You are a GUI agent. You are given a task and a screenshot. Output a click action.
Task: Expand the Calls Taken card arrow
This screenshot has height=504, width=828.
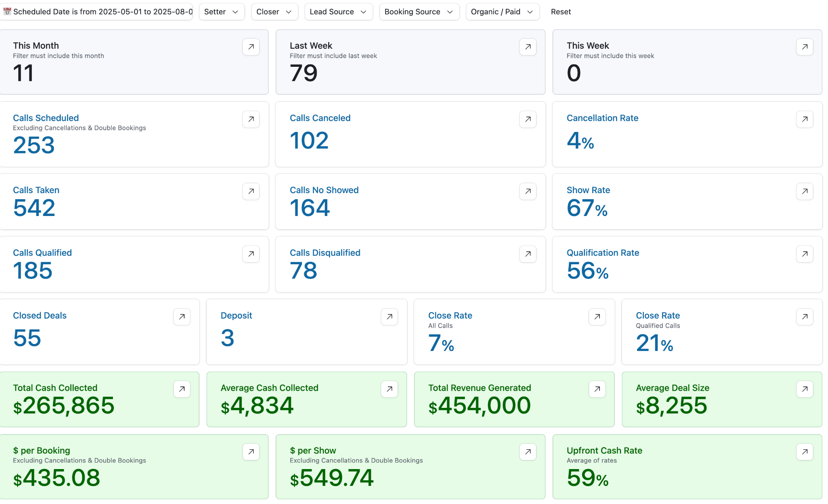251,191
